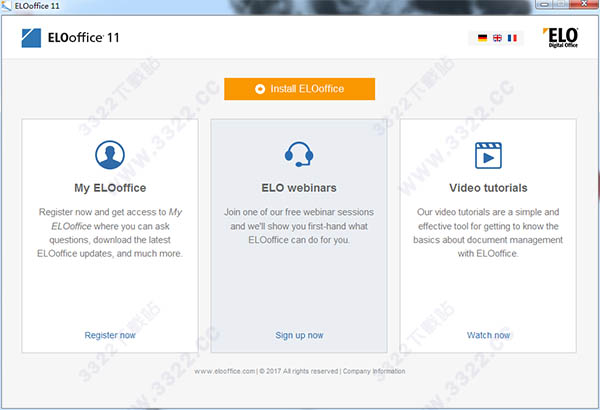Viewport: 600px width, 410px height.
Task: Click the ELO webinars headset icon
Action: coord(299,154)
